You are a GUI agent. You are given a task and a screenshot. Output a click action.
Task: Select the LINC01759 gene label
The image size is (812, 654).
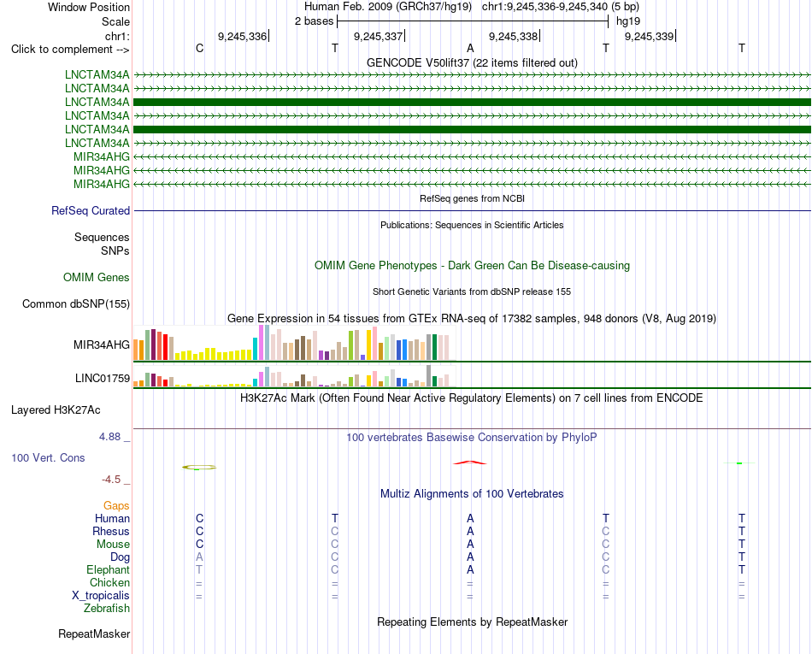103,378
